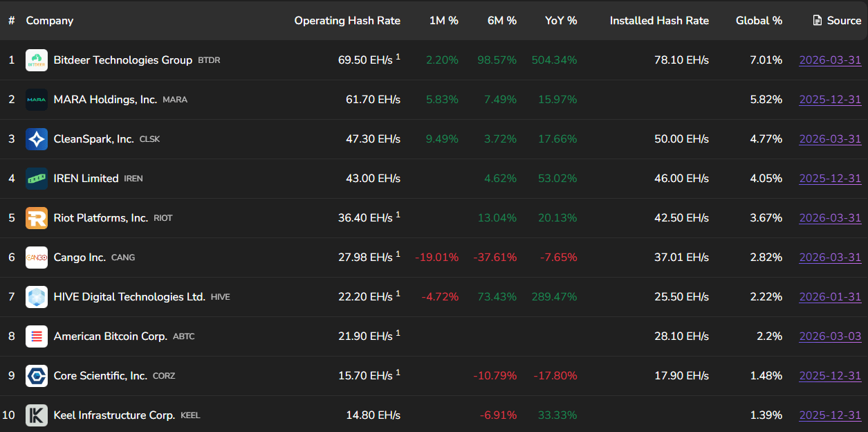Open Bitdeer's 2026-03-31 source link

click(830, 60)
